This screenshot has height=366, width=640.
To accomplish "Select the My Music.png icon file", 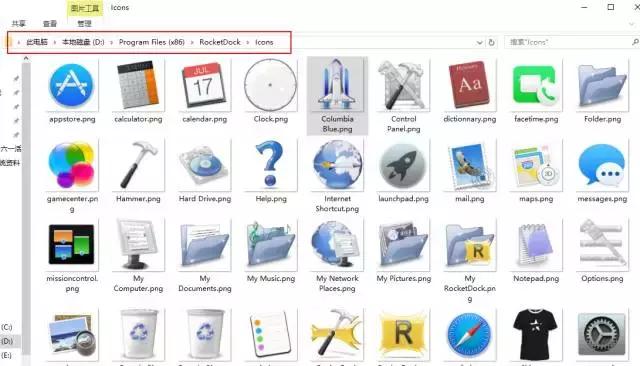I will click(271, 251).
